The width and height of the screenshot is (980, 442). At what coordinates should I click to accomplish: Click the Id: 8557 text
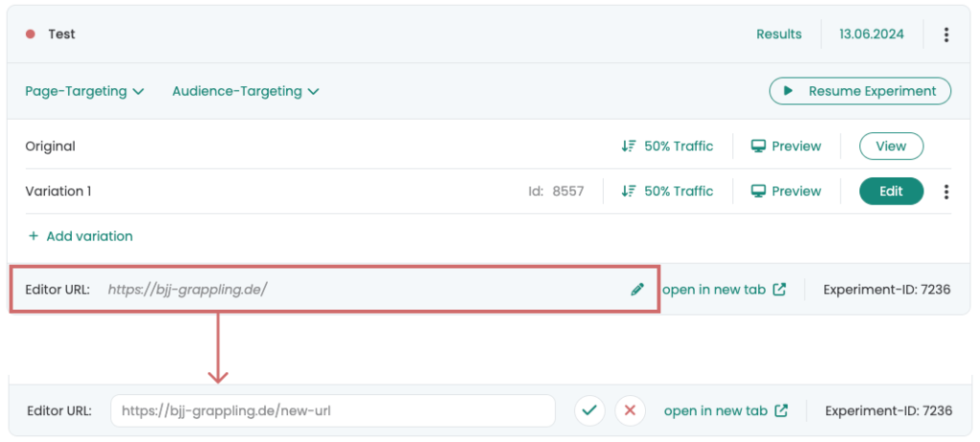coord(556,191)
